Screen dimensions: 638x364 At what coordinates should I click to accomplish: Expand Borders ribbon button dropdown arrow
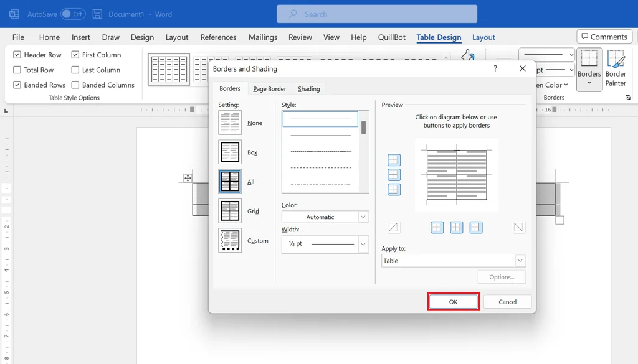click(x=589, y=83)
